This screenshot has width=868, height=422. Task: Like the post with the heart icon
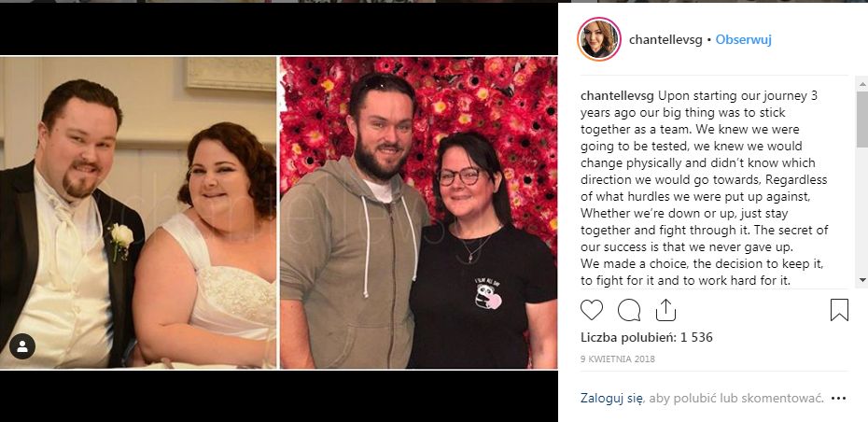coord(591,310)
